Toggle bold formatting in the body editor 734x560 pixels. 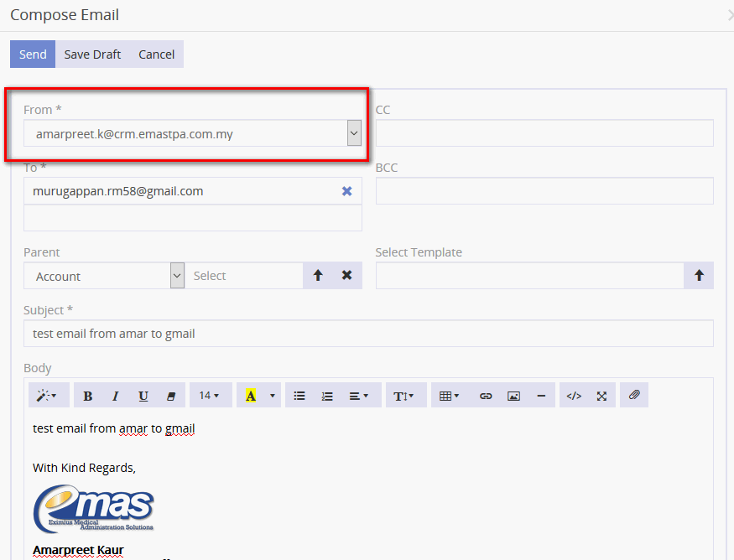coord(88,396)
